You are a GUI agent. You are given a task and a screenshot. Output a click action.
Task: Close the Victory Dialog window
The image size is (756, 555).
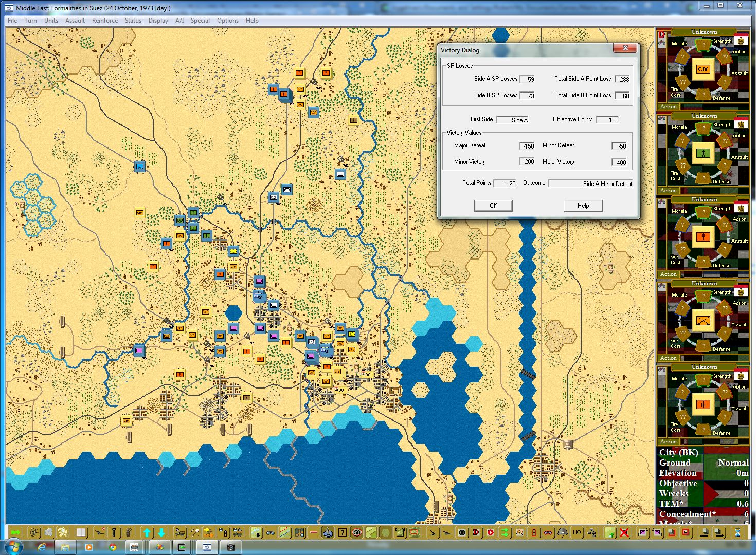625,48
